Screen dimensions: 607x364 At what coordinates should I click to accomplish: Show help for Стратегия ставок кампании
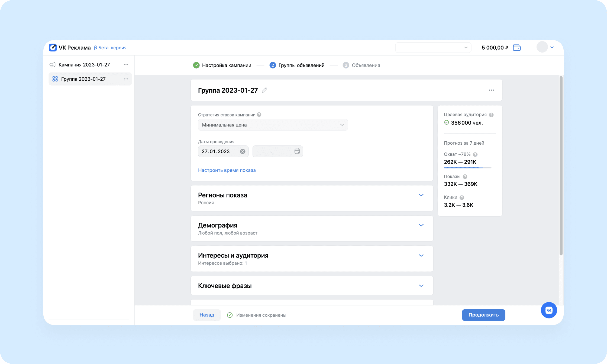click(259, 115)
